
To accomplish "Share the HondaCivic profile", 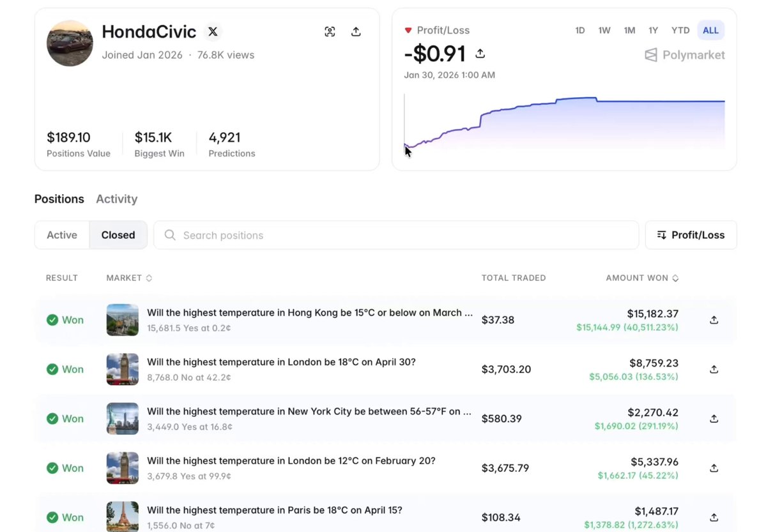I will click(356, 32).
